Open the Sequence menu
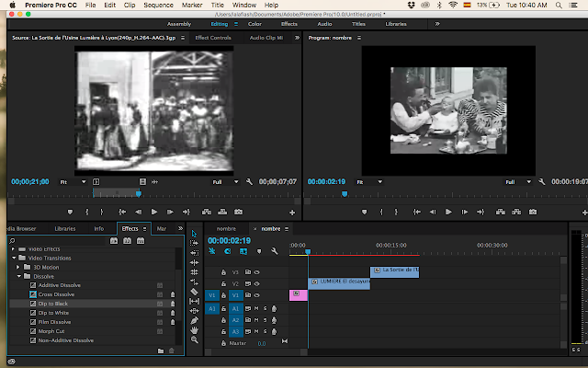The image size is (588, 368). click(x=158, y=5)
